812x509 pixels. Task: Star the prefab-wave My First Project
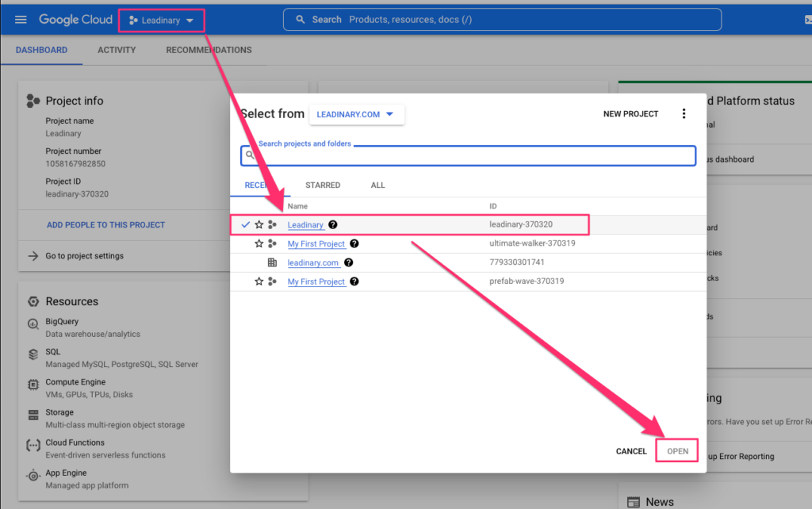259,281
